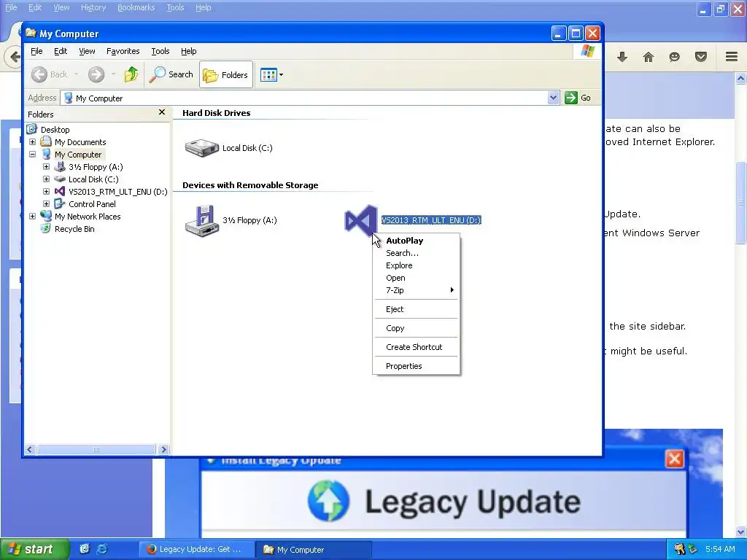Open the Firefox hamburger menu

pyautogui.click(x=732, y=57)
